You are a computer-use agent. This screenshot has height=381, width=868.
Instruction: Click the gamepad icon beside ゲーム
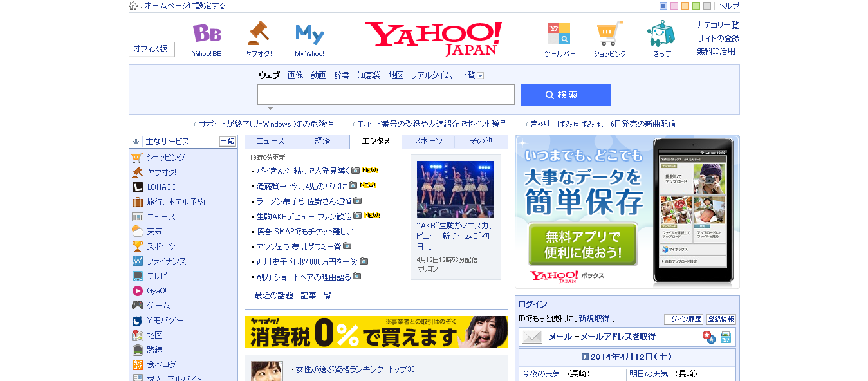point(137,306)
